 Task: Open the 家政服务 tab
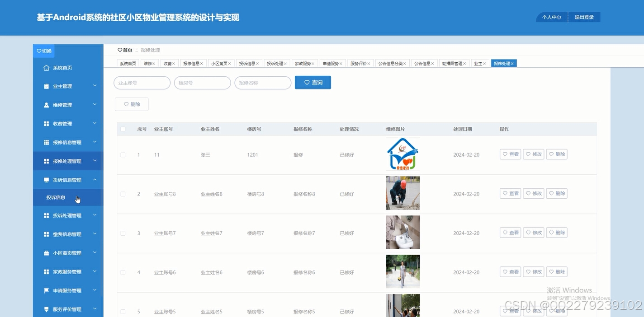(x=302, y=63)
